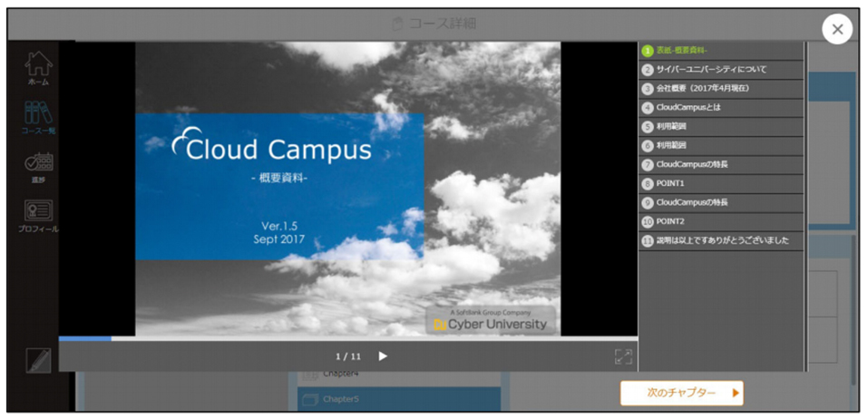This screenshot has width=868, height=419.
Task: Click the slide progress bar
Action: click(x=348, y=338)
